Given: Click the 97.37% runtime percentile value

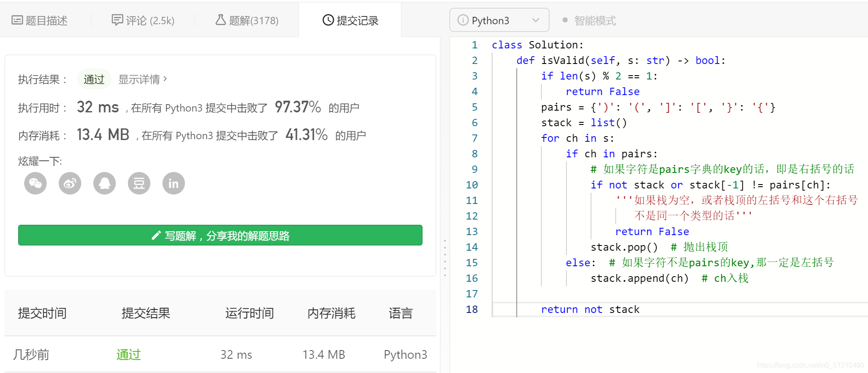Looking at the screenshot, I should [298, 107].
